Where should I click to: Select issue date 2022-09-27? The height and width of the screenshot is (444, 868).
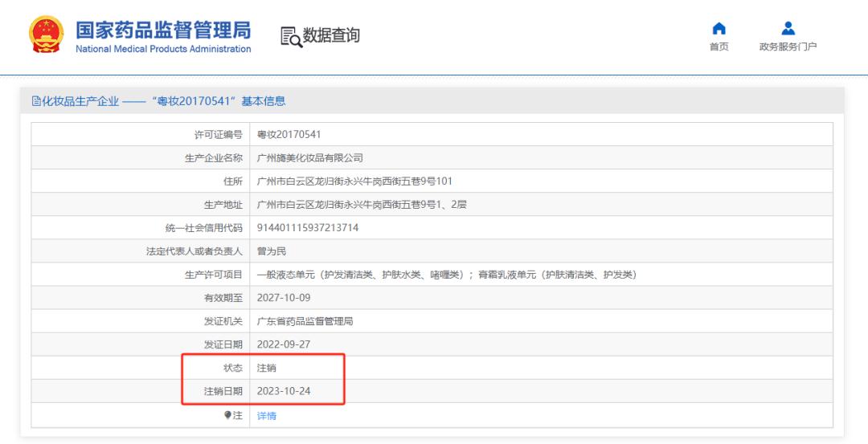click(x=284, y=344)
